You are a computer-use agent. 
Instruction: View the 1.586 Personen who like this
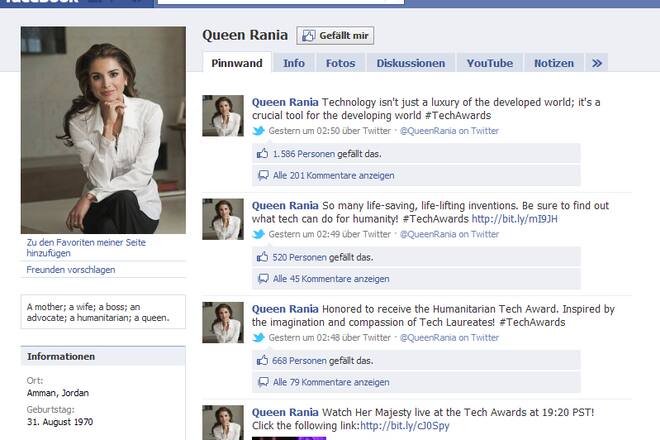[x=303, y=154]
